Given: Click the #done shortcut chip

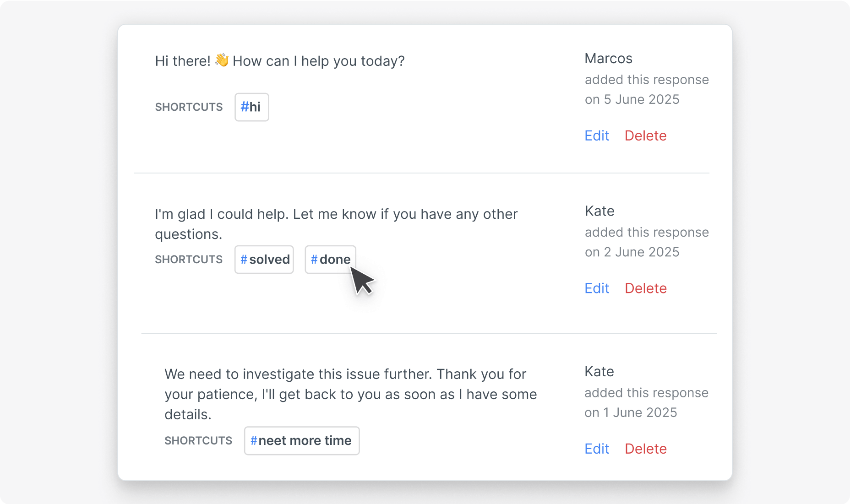Looking at the screenshot, I should pyautogui.click(x=330, y=259).
